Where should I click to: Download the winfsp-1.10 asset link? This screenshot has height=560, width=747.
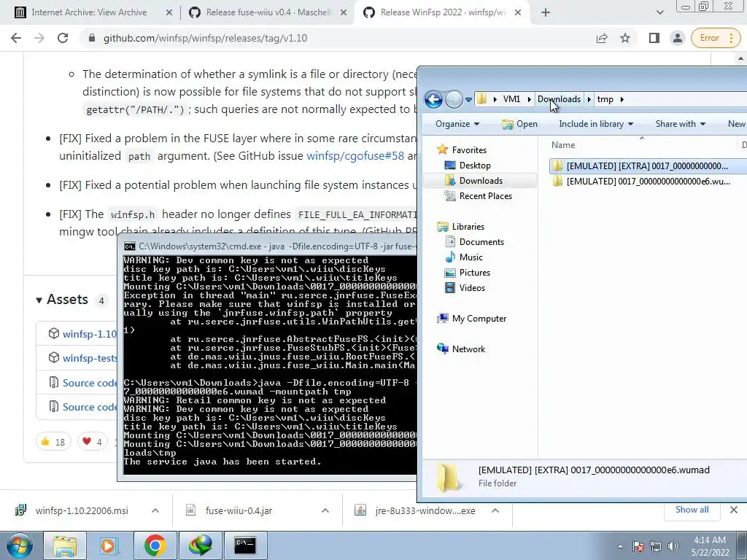(89, 334)
